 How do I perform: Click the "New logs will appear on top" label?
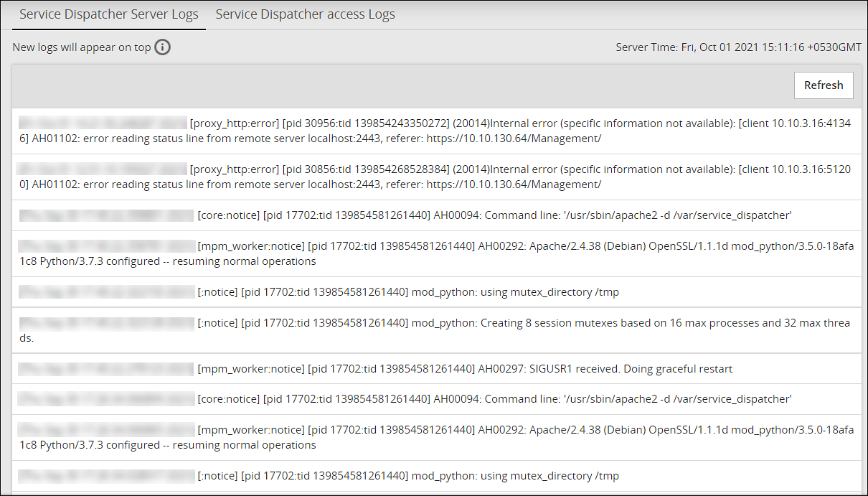[x=81, y=47]
